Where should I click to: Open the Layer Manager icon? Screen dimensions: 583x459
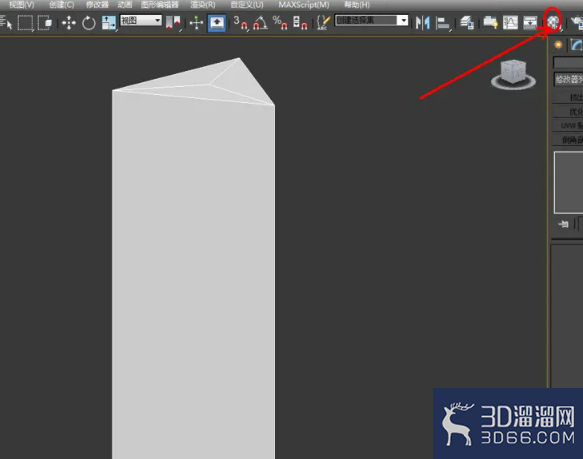[x=467, y=23]
